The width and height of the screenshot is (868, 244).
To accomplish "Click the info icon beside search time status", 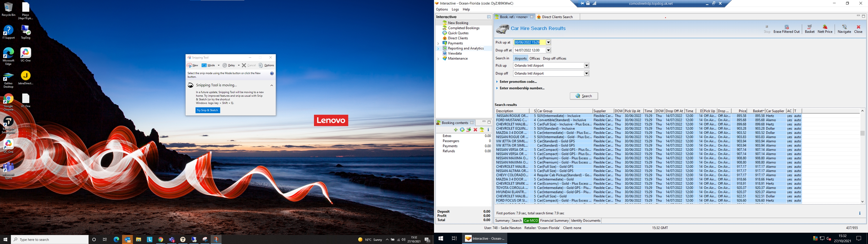I will (x=860, y=213).
